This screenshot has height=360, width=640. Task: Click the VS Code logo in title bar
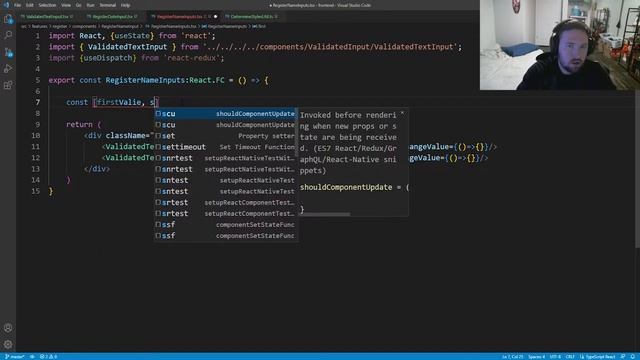click(x=6, y=5)
